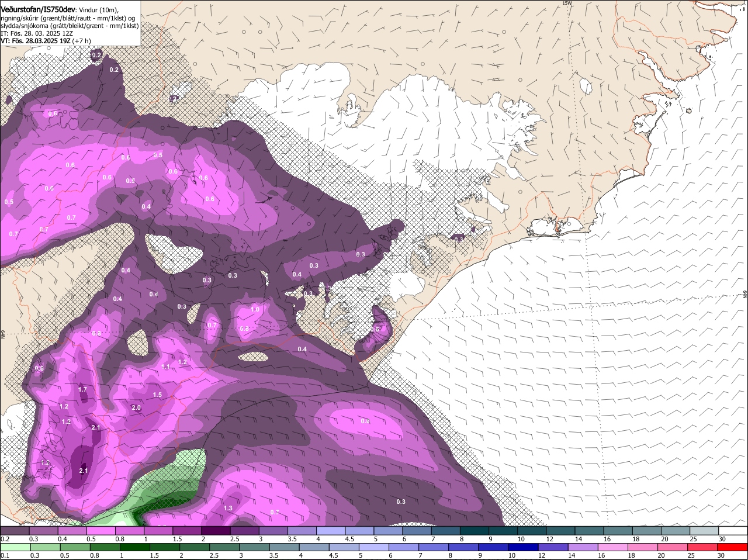Click the Veðurstofan/IS750dev title text
Image resolution: width=748 pixels, height=560 pixels.
[x=38, y=9]
